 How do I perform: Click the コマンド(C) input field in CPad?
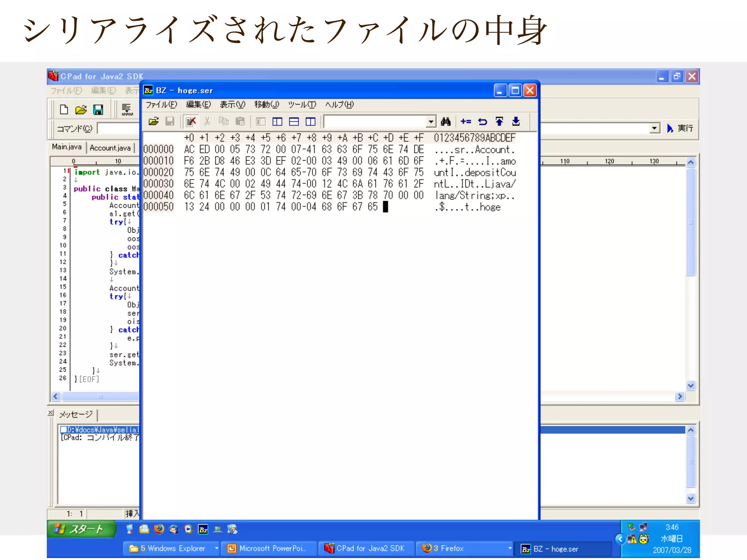tap(119, 128)
